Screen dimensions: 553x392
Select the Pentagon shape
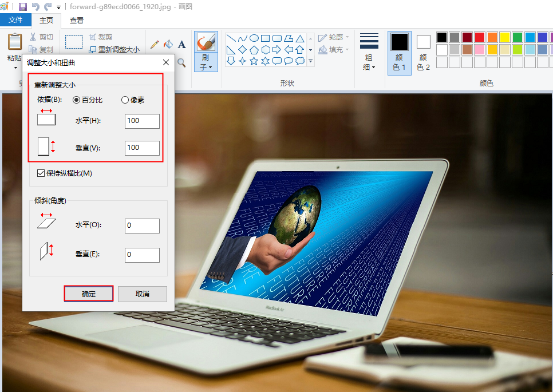254,50
